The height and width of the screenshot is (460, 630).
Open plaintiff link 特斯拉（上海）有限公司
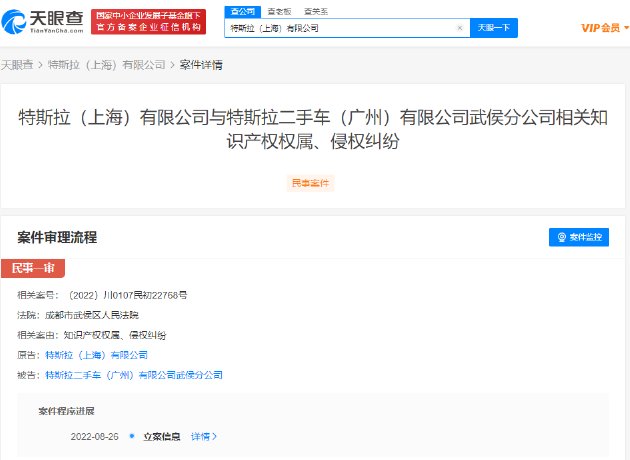[96, 355]
